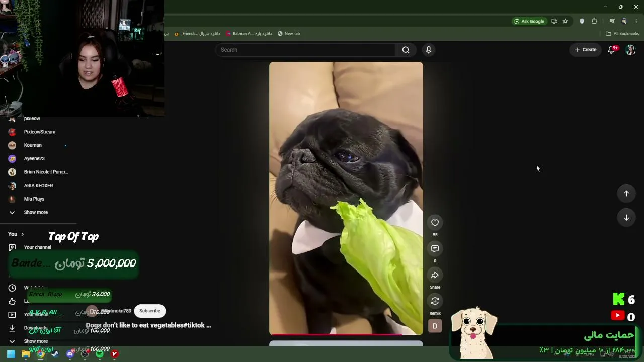644x362 pixels.
Task: Open YouTube notifications bell
Action: pyautogui.click(x=612, y=50)
